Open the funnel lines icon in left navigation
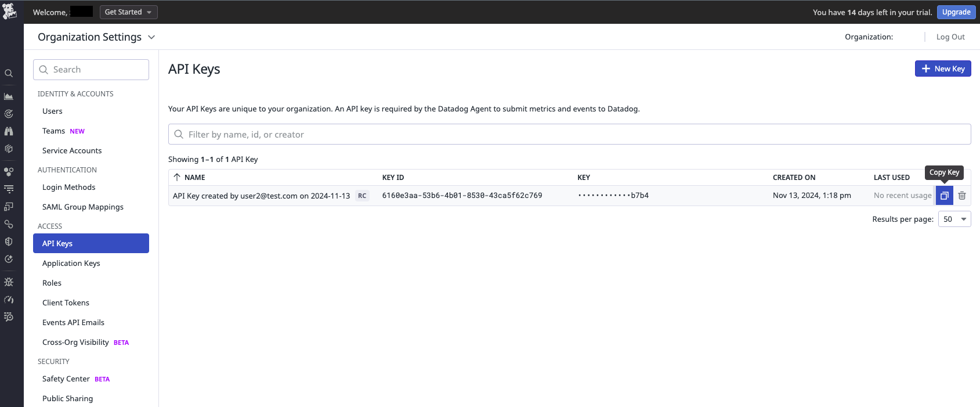Viewport: 980px width, 407px height. point(9,189)
